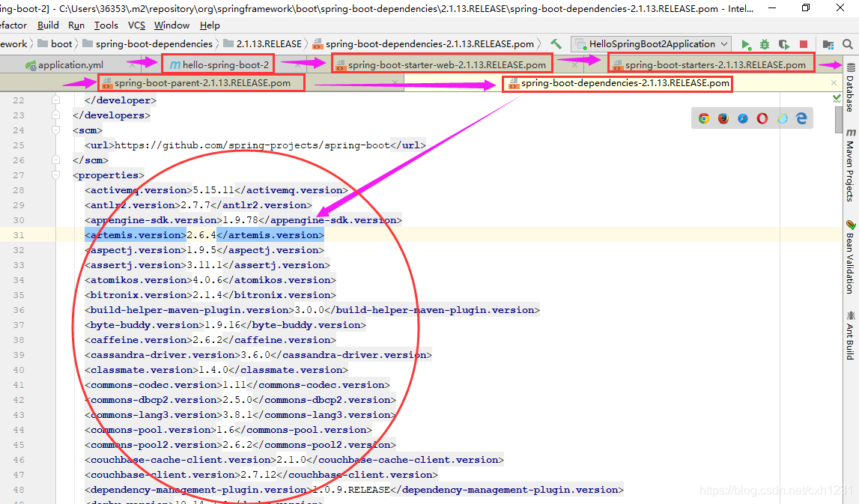Open pom preview in Safari browser

[x=743, y=118]
